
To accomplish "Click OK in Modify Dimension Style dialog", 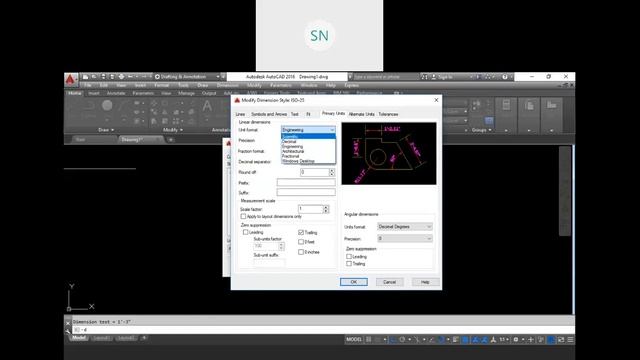I will click(354, 282).
